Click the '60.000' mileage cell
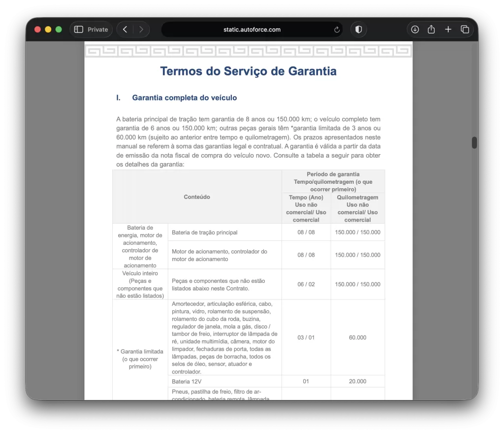Image resolution: width=504 pixels, height=434 pixels. click(x=357, y=337)
